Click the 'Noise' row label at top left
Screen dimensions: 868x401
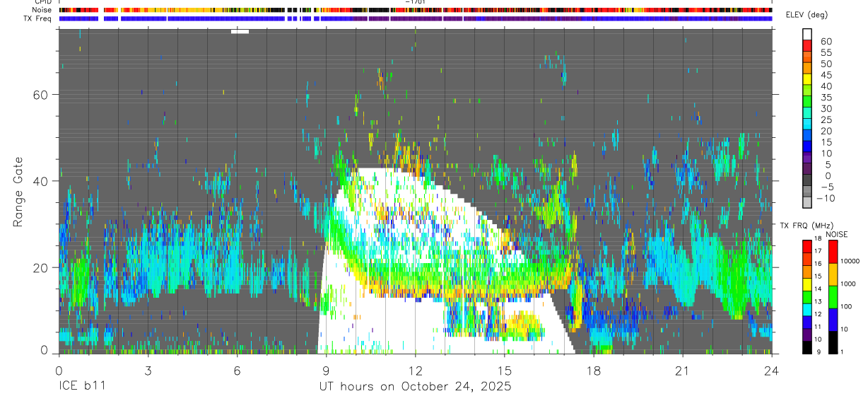[x=43, y=10]
